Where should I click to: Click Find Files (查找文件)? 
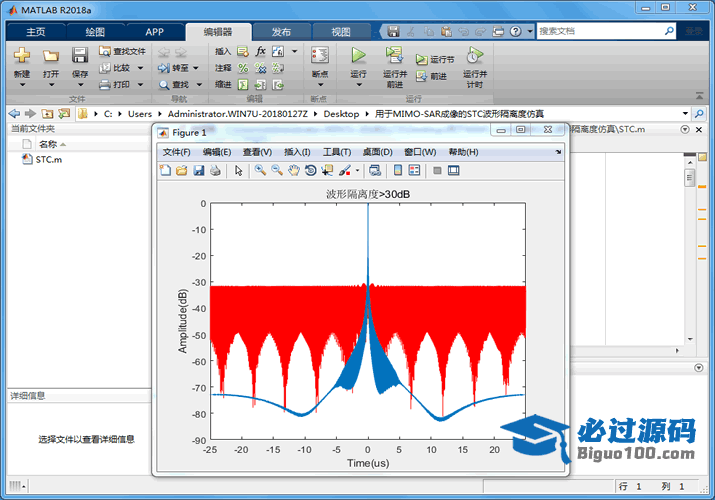(122, 51)
